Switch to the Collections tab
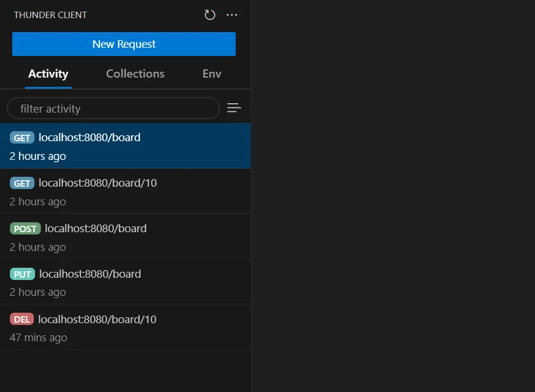The width and height of the screenshot is (535, 392). [135, 74]
